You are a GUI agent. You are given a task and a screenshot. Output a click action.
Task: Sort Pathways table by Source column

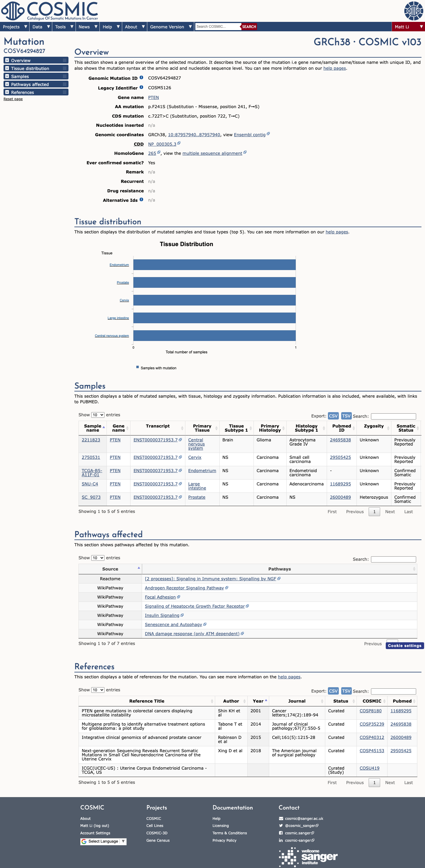click(x=110, y=569)
